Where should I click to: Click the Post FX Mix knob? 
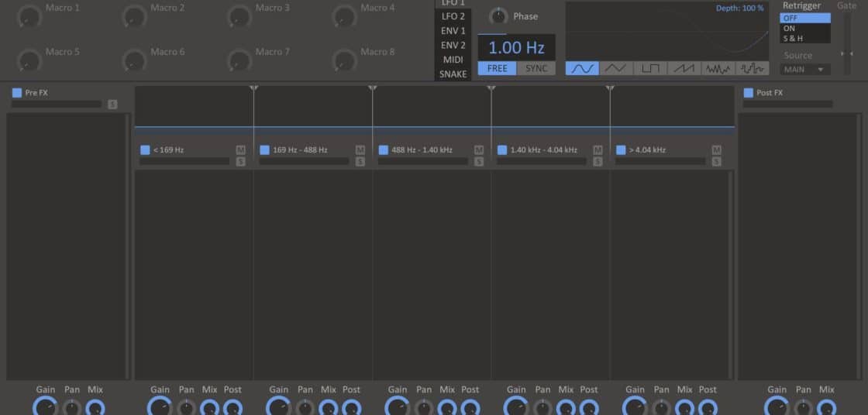[x=826, y=408]
